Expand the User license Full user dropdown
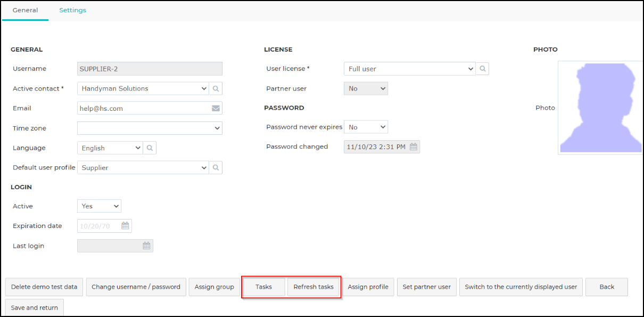This screenshot has height=317, width=644. 409,69
